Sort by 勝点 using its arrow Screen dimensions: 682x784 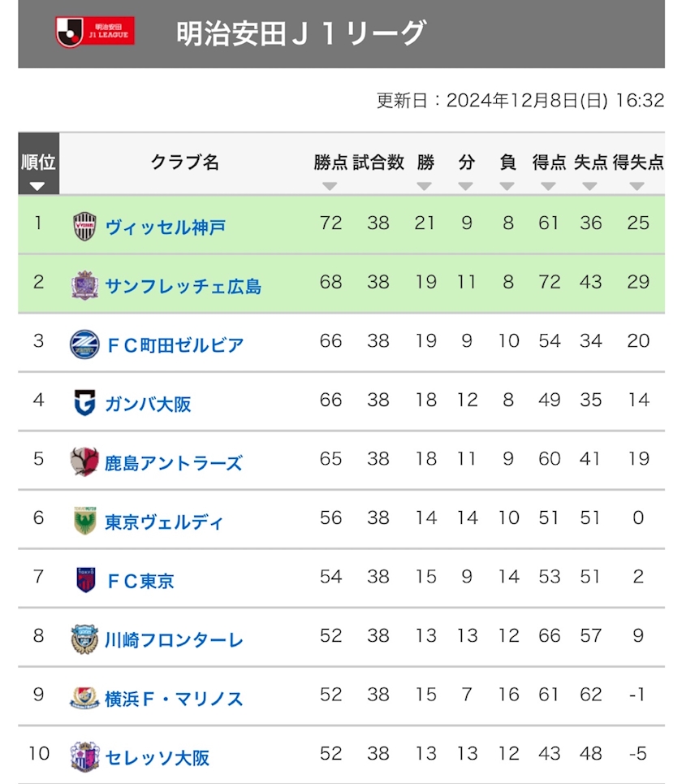pyautogui.click(x=329, y=186)
